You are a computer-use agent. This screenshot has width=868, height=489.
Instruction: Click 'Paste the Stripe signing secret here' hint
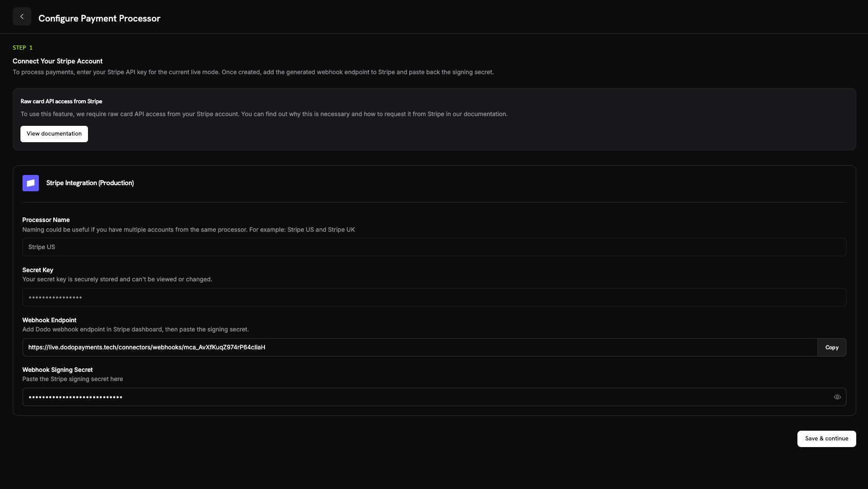[x=73, y=379]
